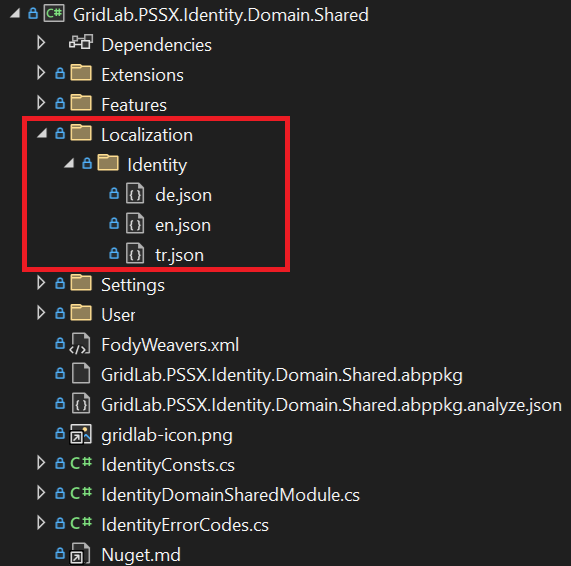Click the Extensions folder icon
This screenshot has width=571, height=566.
[x=81, y=72]
